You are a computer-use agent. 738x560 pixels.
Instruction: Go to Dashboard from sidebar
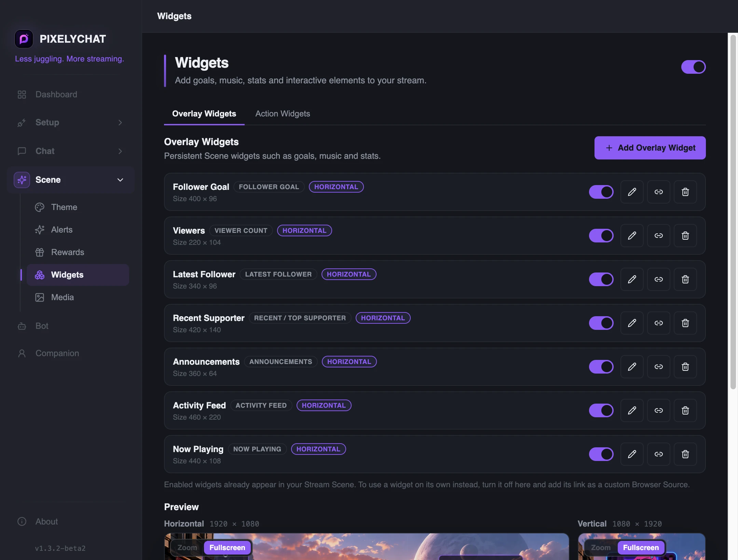pyautogui.click(x=71, y=95)
